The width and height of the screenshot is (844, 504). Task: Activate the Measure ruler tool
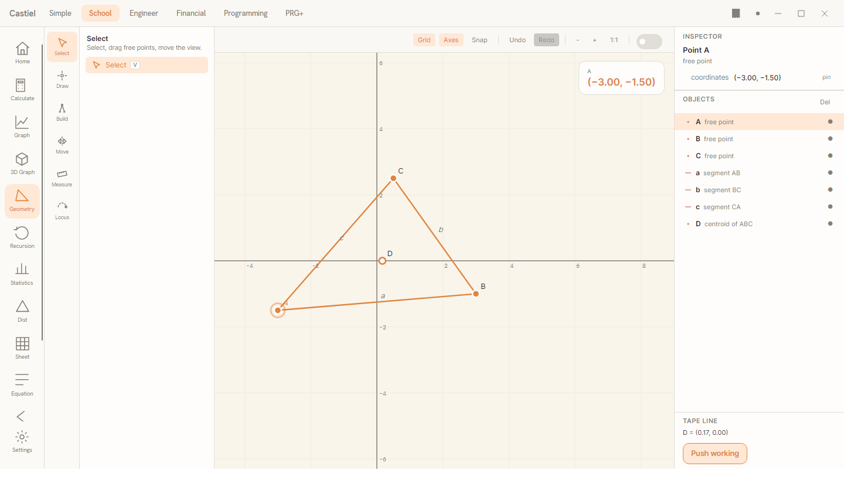tap(62, 178)
